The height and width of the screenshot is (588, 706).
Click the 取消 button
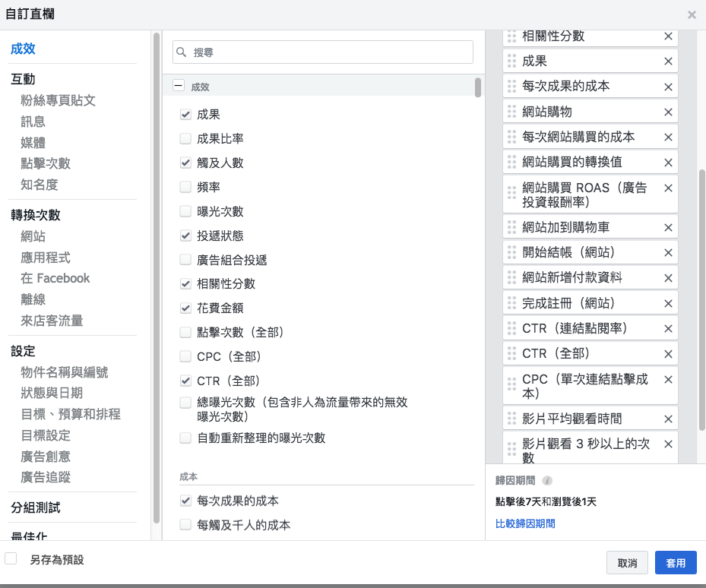click(627, 563)
